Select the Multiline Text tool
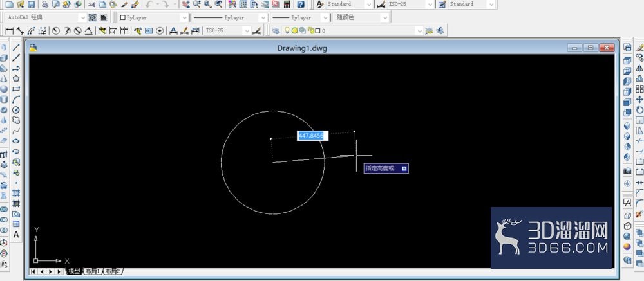Viewport: 644px width, 281px height. pyautogui.click(x=16, y=235)
